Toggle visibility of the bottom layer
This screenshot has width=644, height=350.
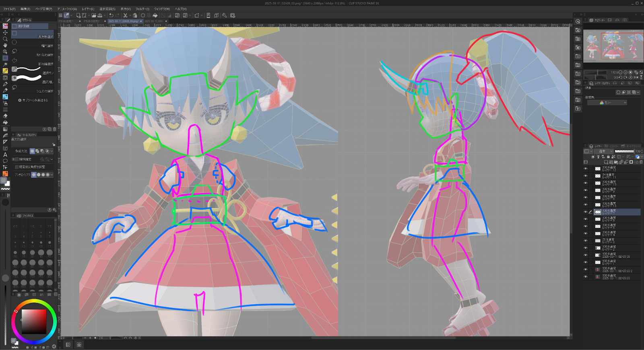(x=586, y=277)
